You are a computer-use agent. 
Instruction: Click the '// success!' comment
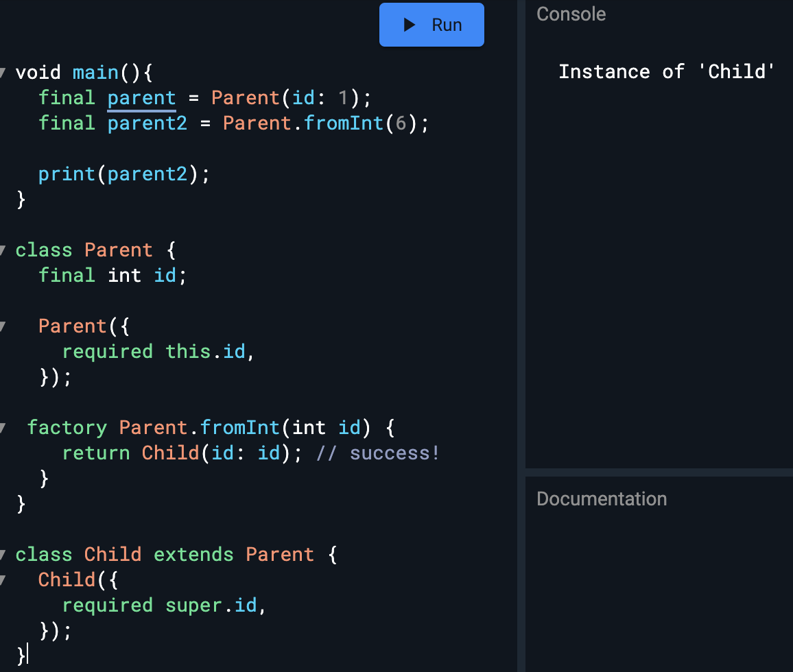(377, 453)
